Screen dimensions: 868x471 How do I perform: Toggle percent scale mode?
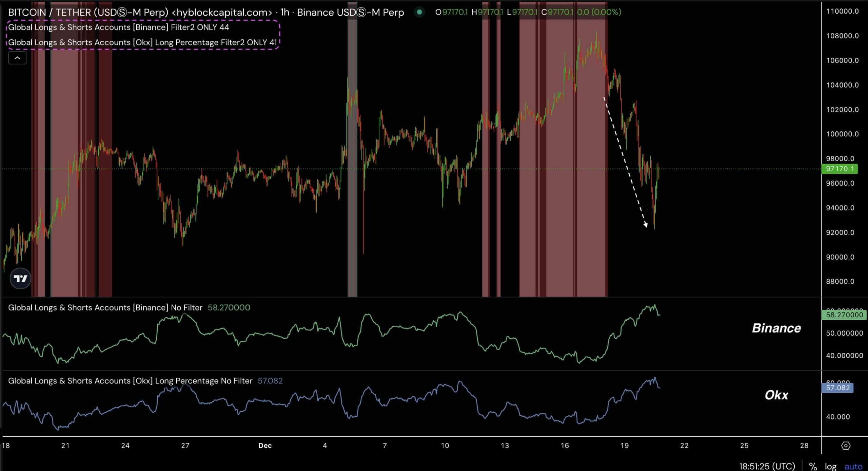tap(813, 466)
